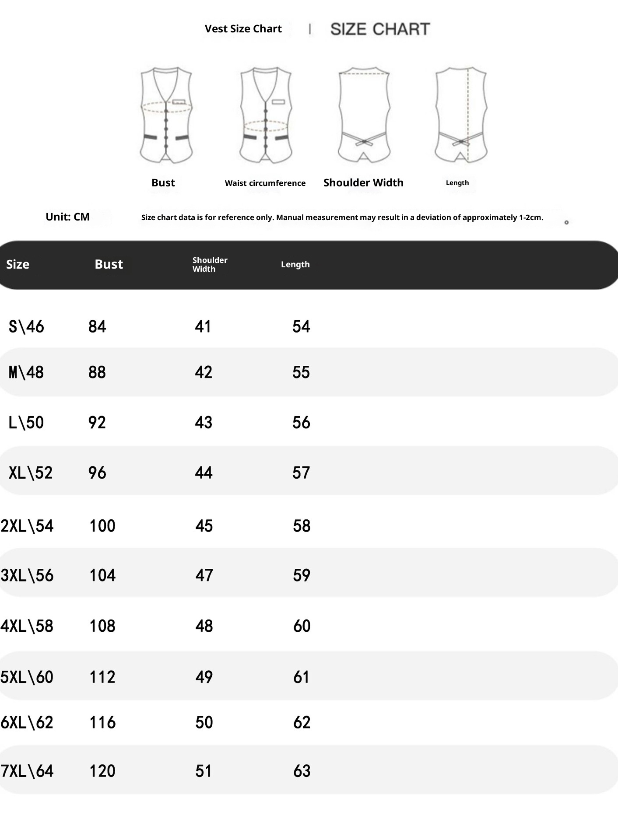This screenshot has height=840, width=618.
Task: Click the XL\52 size label
Action: [31, 472]
